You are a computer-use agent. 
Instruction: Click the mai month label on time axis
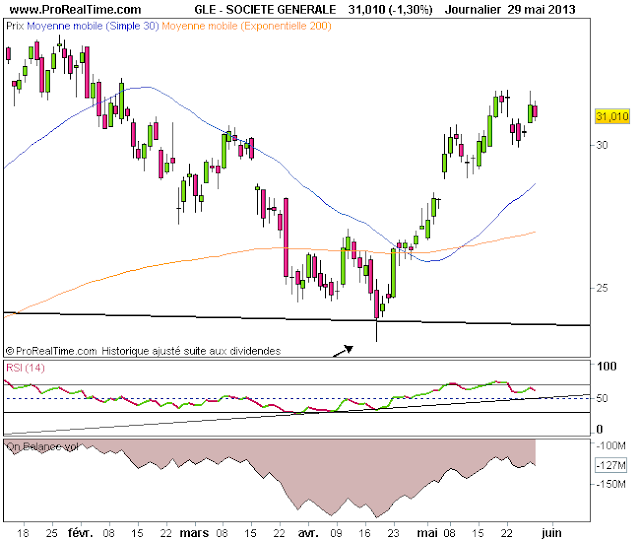point(428,533)
